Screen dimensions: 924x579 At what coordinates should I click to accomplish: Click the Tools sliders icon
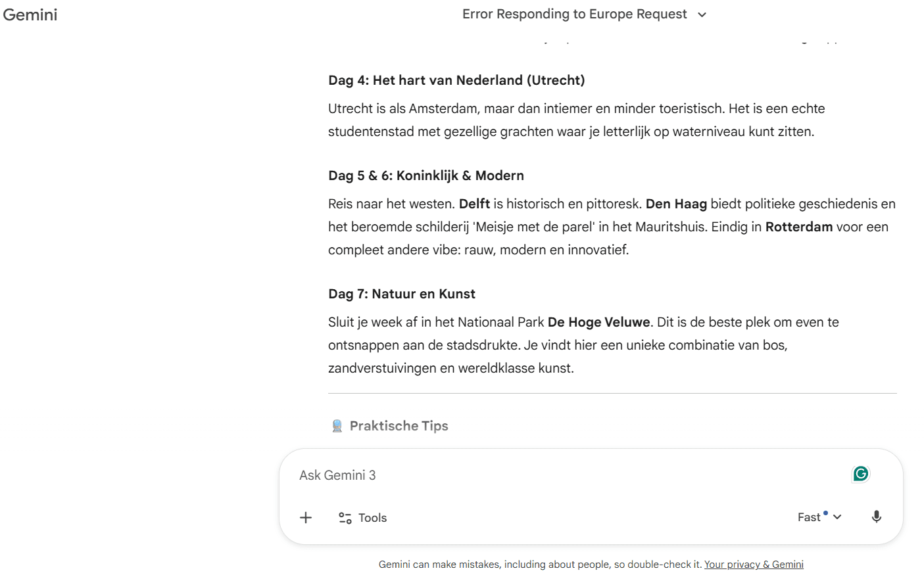(345, 518)
